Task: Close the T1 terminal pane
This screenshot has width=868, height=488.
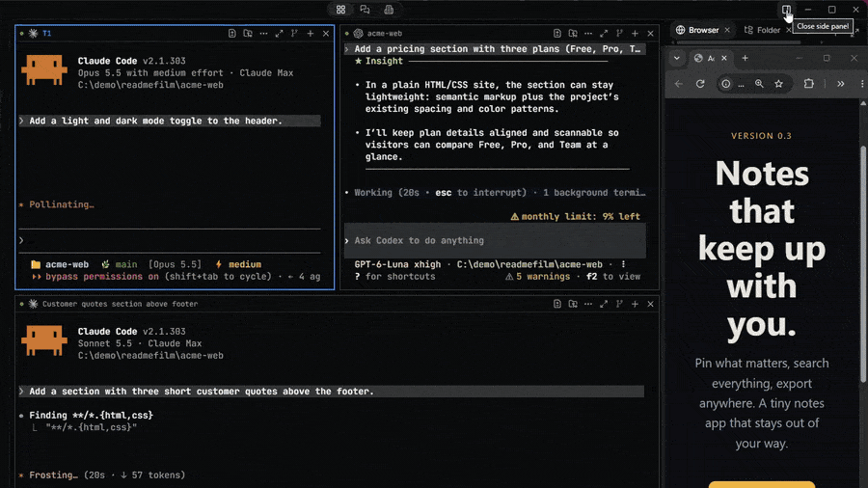Action: (x=326, y=33)
